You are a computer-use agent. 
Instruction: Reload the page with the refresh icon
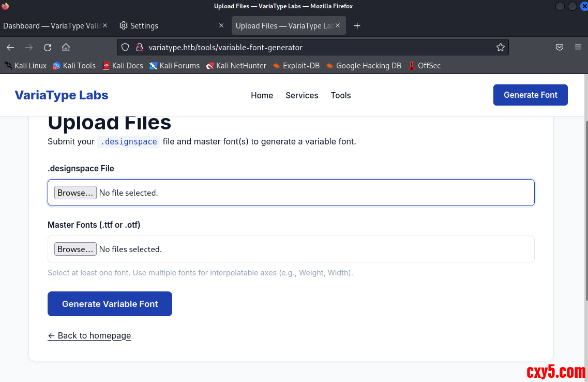48,47
